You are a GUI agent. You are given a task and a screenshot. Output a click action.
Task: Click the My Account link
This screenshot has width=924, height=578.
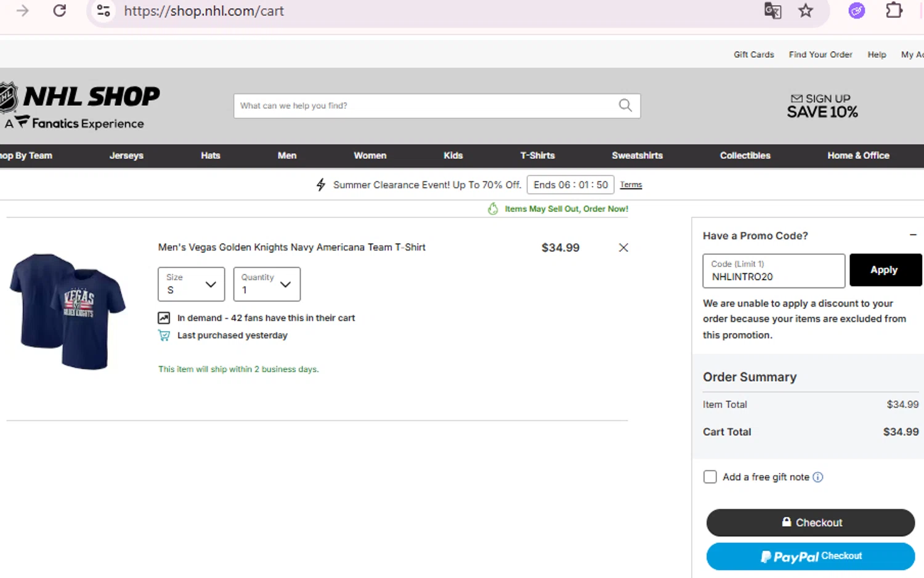(x=912, y=55)
